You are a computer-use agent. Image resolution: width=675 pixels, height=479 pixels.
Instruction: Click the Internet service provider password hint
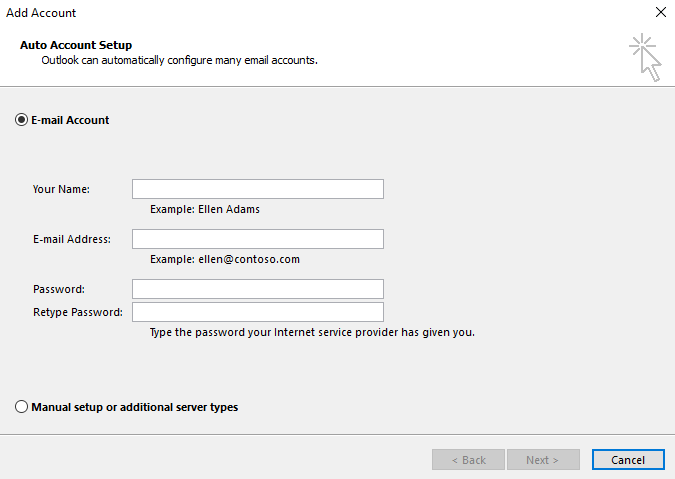[x=311, y=332]
